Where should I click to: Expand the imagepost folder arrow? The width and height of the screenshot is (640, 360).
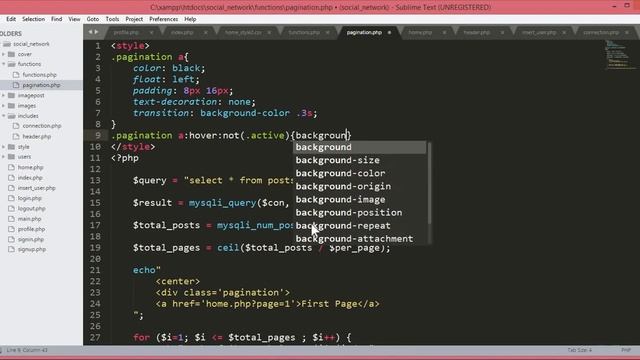4,95
